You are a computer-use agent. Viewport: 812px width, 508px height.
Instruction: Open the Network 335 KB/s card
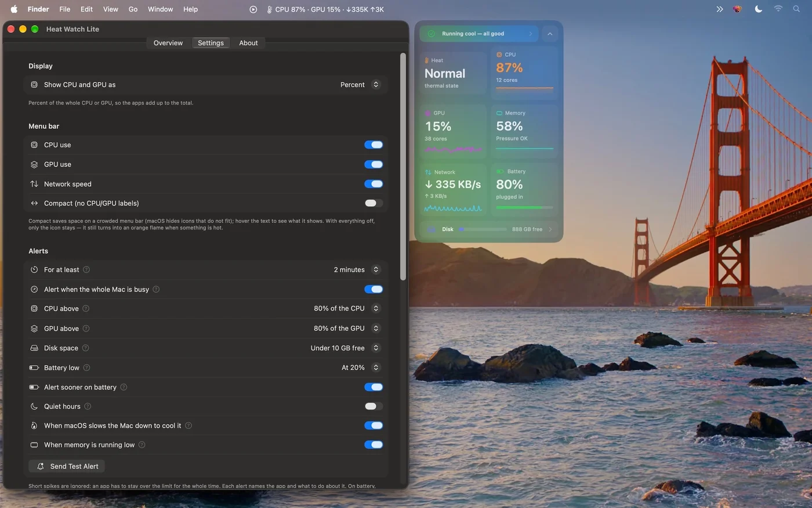tap(454, 189)
